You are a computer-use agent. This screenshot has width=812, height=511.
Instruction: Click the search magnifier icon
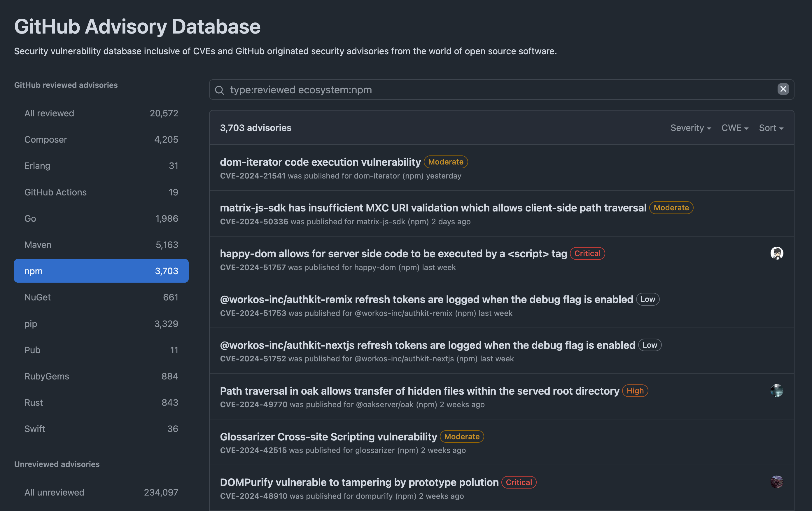tap(220, 90)
